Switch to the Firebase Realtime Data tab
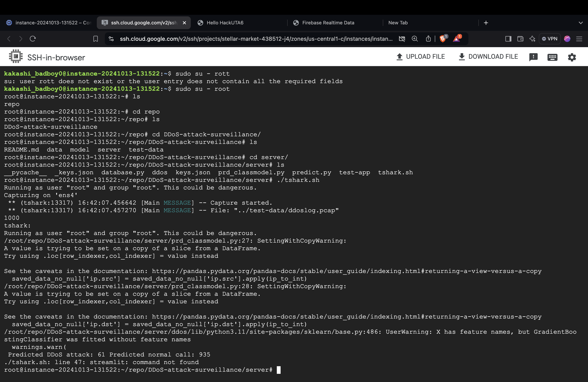This screenshot has width=588, height=382. click(x=328, y=23)
